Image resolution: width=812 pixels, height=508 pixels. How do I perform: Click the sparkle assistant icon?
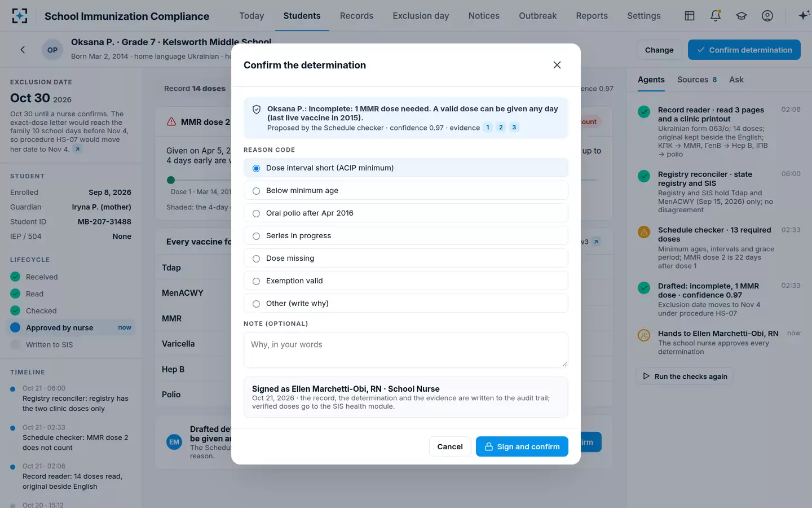click(x=804, y=16)
